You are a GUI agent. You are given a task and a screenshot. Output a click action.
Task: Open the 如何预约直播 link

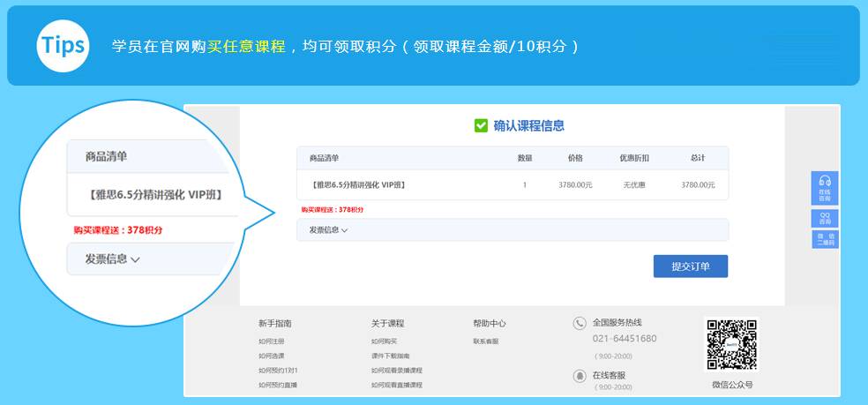click(277, 385)
